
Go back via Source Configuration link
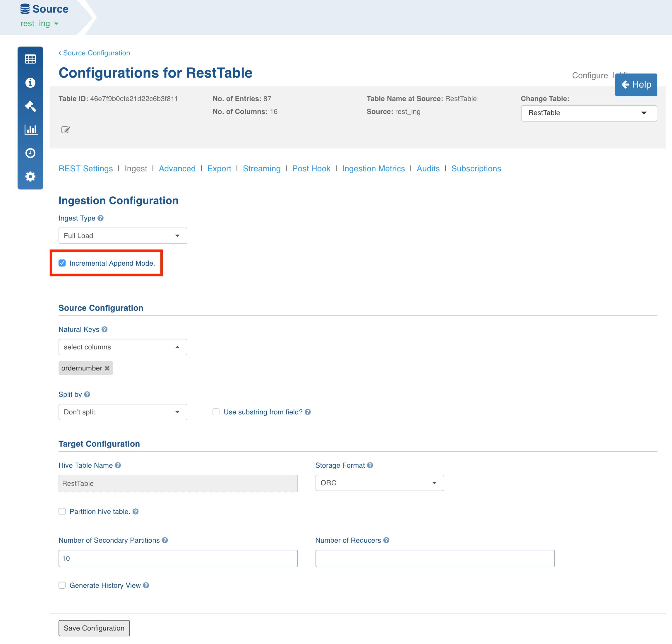coord(94,53)
